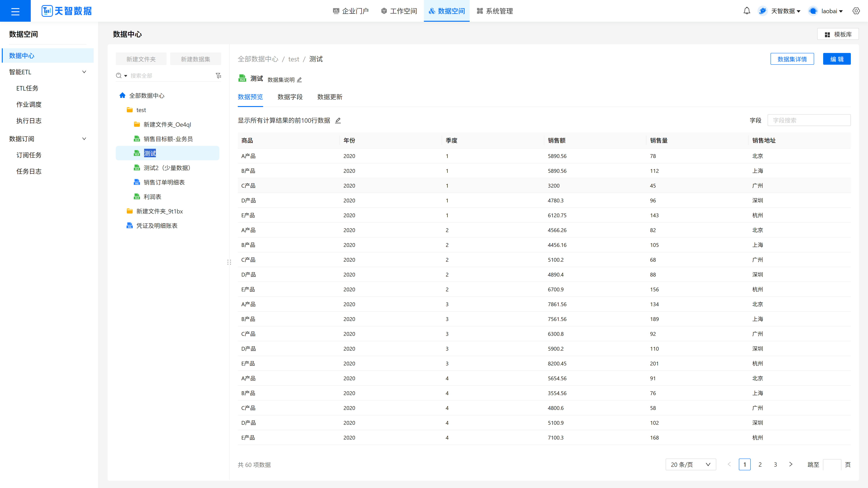Click the pencil icon next to 数据集说明

tap(299, 80)
